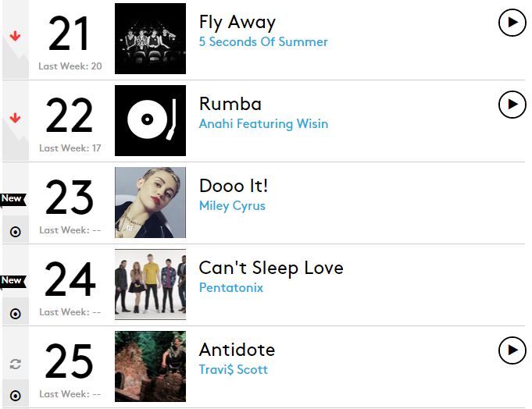Click the Dooo It! cover photo

[150, 202]
